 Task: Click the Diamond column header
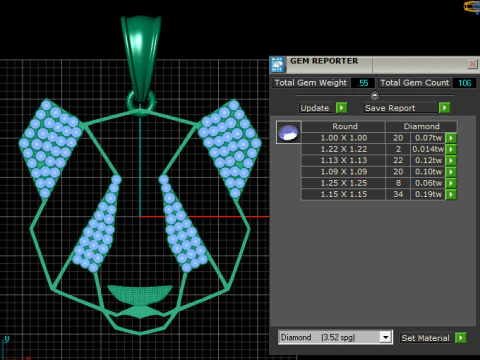tap(421, 126)
